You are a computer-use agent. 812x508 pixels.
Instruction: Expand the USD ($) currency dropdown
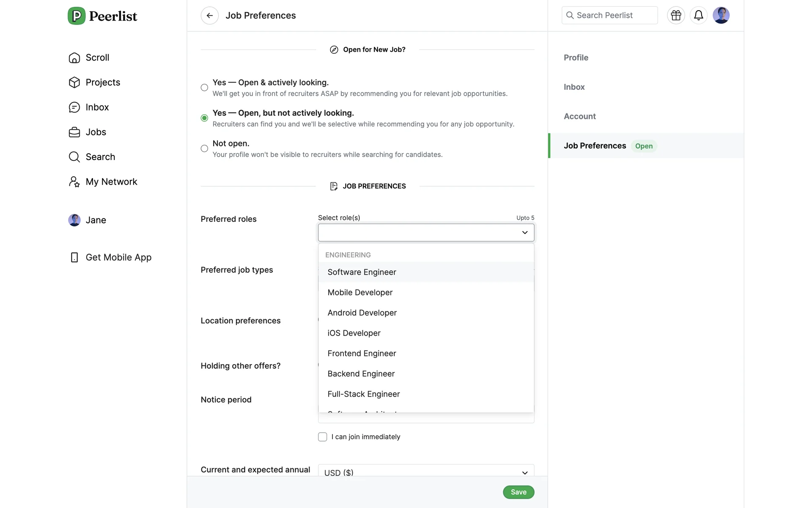[524, 472]
